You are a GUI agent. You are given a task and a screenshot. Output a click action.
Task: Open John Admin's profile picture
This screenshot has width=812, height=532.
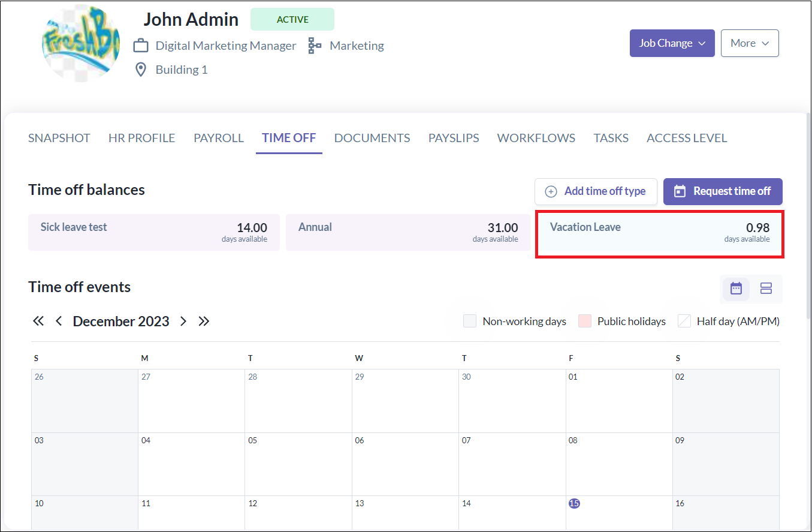pos(81,44)
